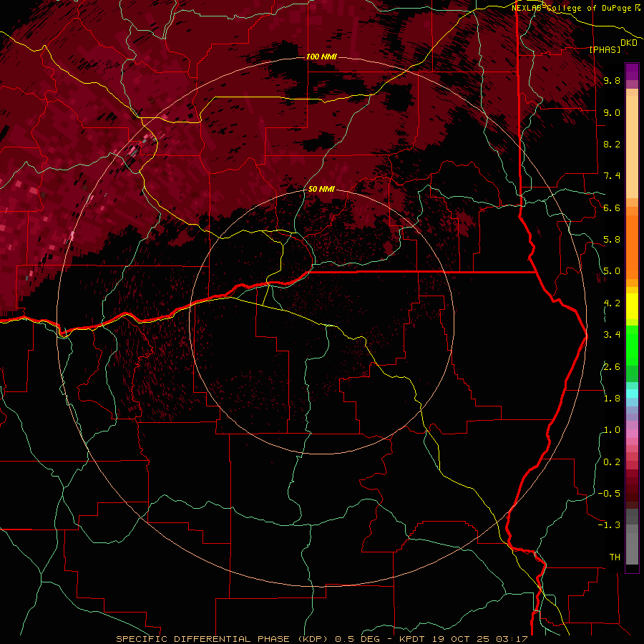This screenshot has height=644, width=644.
Task: Pick the cyan band on the color bar
Action: point(632,394)
